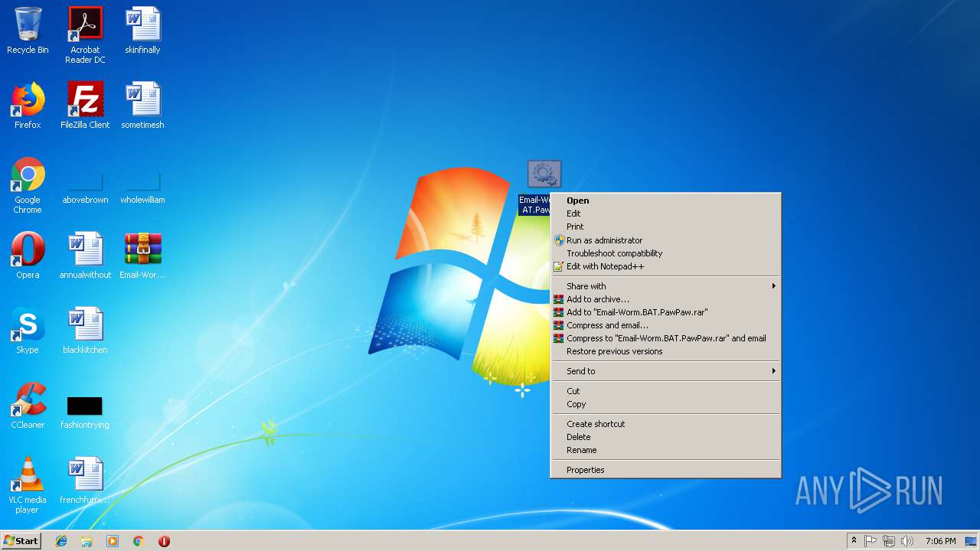Choose Troubleshoot compatibility
The image size is (980, 551).
coord(665,253)
